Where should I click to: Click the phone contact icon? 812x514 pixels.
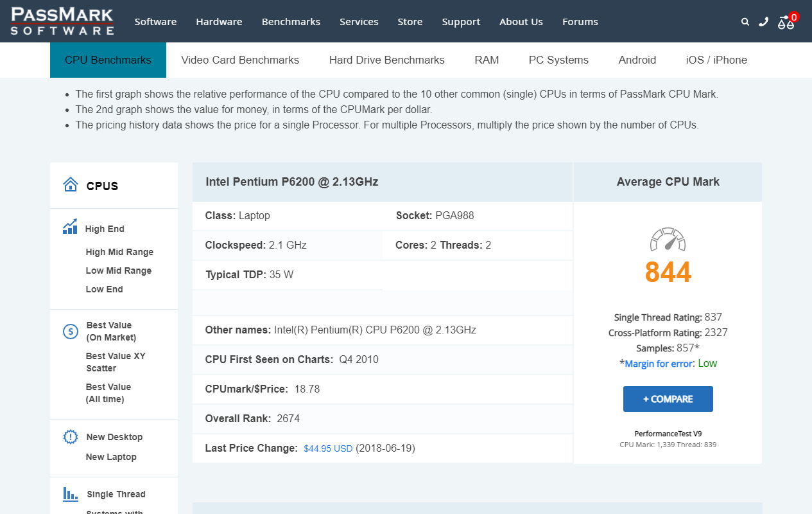[x=763, y=22]
